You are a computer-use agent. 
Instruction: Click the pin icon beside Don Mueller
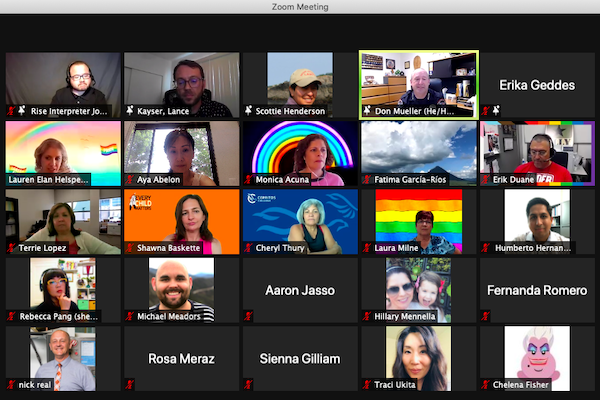pyautogui.click(x=367, y=111)
